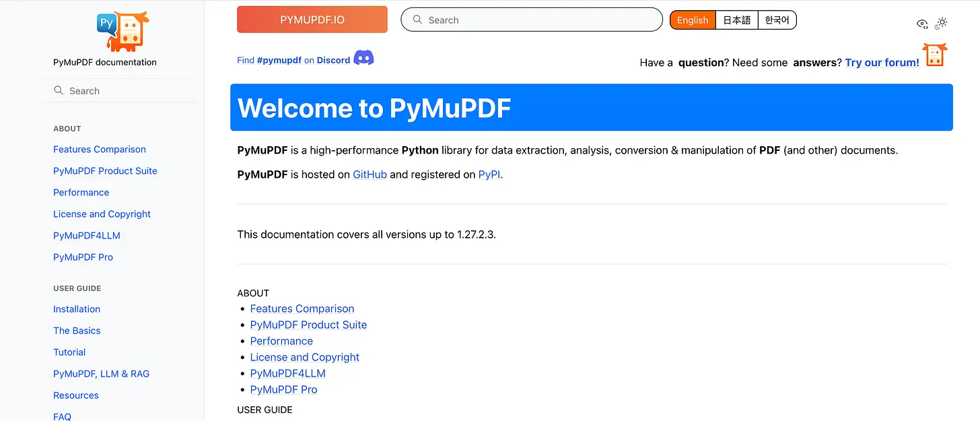Click the eye accessibility icon at top right

[923, 24]
